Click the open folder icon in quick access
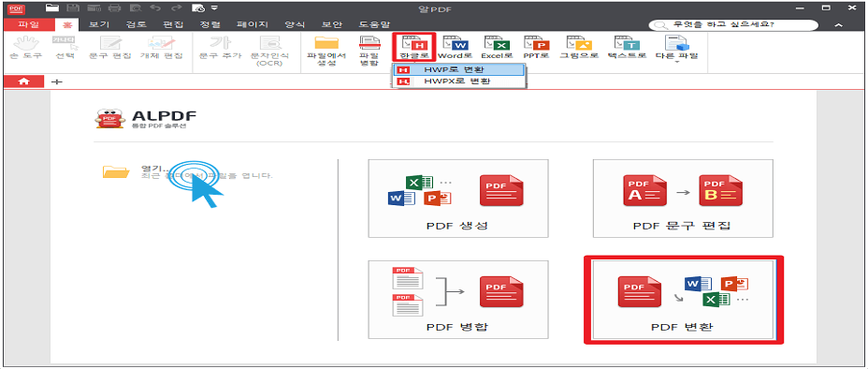The width and height of the screenshot is (868, 369). click(52, 7)
